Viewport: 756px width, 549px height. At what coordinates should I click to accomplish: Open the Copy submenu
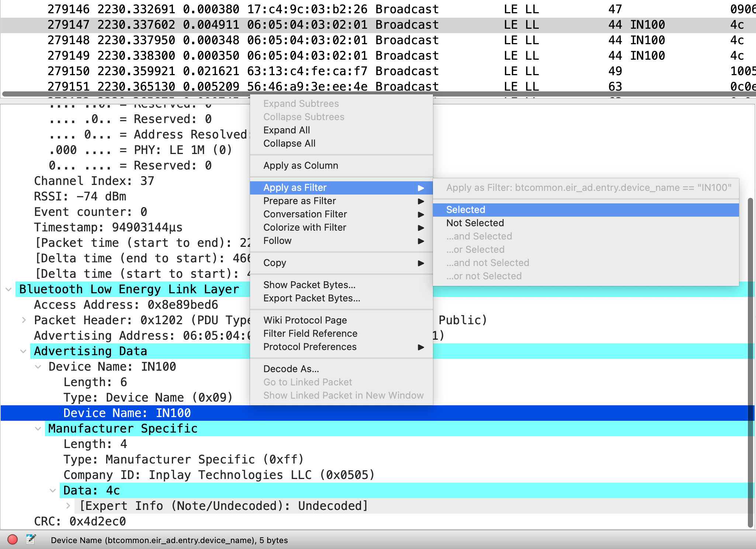274,263
